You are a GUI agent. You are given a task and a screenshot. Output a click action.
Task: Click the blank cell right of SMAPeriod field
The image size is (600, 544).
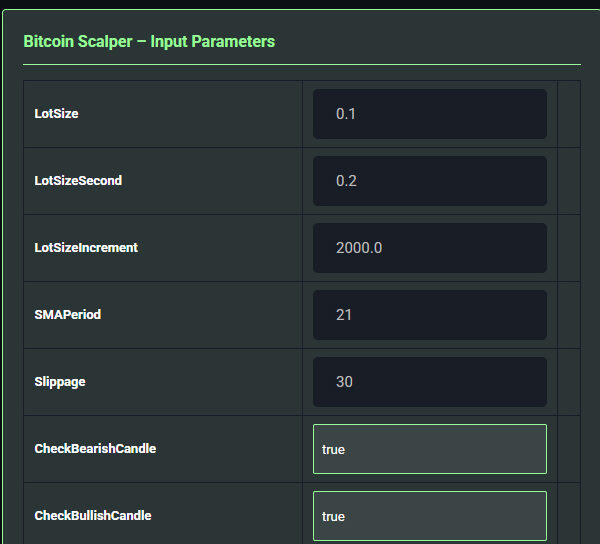click(x=568, y=315)
